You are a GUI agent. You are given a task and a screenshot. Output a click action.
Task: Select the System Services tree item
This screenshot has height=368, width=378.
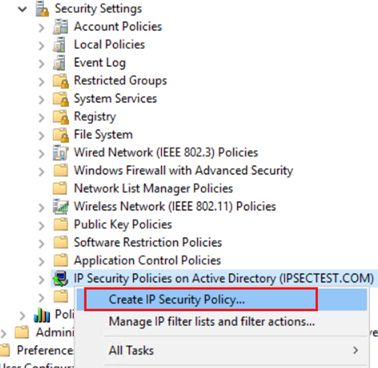tap(115, 99)
